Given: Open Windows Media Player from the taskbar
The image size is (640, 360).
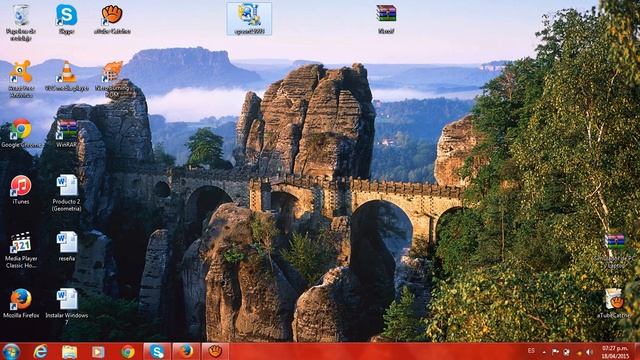Looking at the screenshot, I should click(98, 351).
